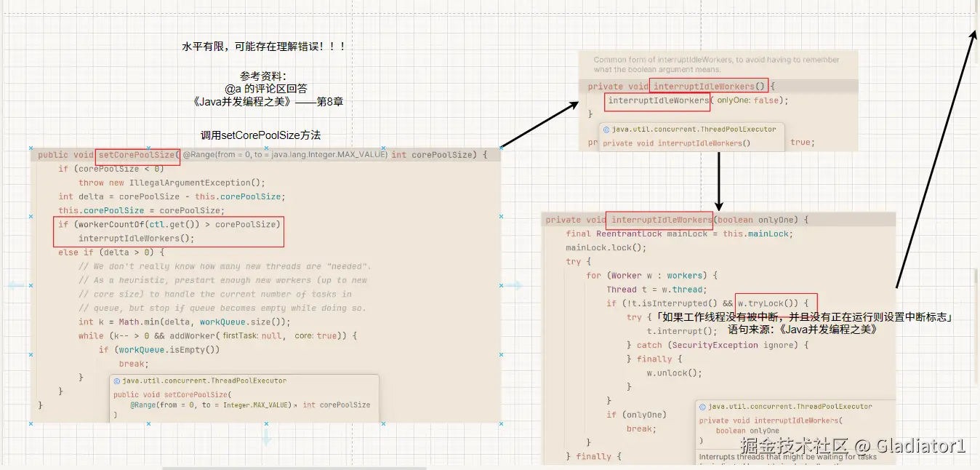980x470 pixels.
Task: Click the 'throw new IllegalArgumentException();' code line
Action: (x=172, y=183)
